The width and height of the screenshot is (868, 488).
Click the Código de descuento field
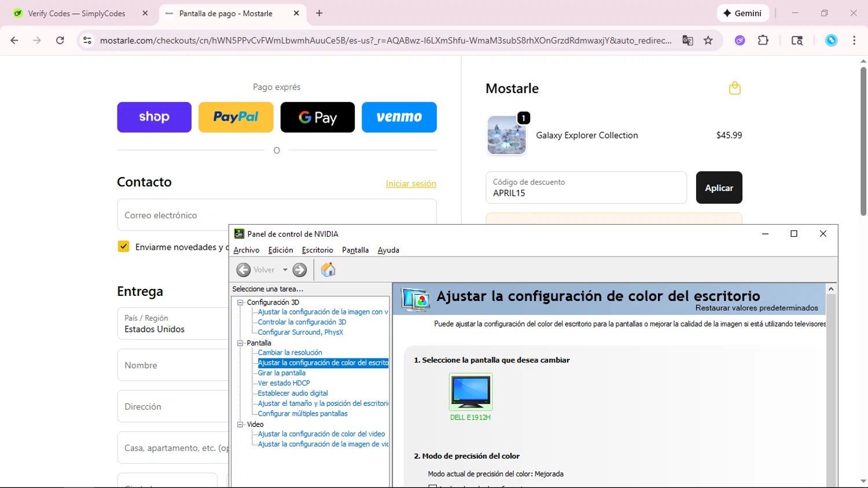click(x=586, y=188)
